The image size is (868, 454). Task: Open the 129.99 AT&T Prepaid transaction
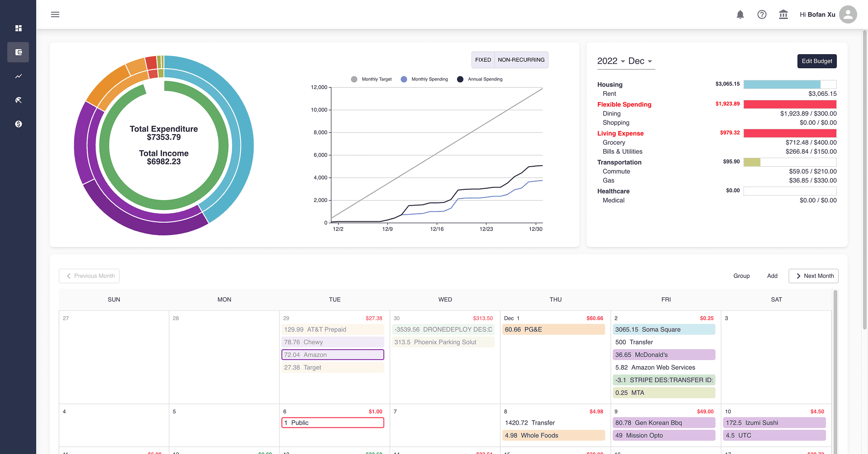[x=333, y=329]
